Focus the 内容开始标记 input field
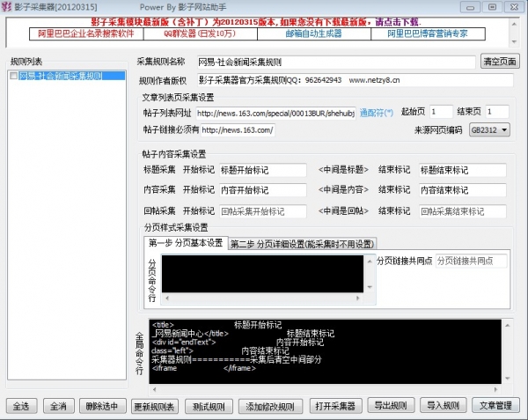Image resolution: width=528 pixels, height=420 pixels. (263, 190)
